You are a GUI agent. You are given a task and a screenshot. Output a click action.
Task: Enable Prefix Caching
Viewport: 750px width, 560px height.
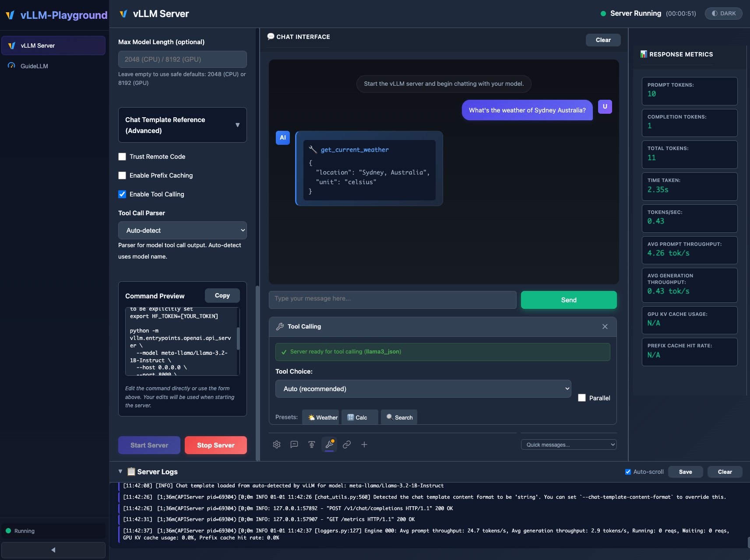(122, 175)
